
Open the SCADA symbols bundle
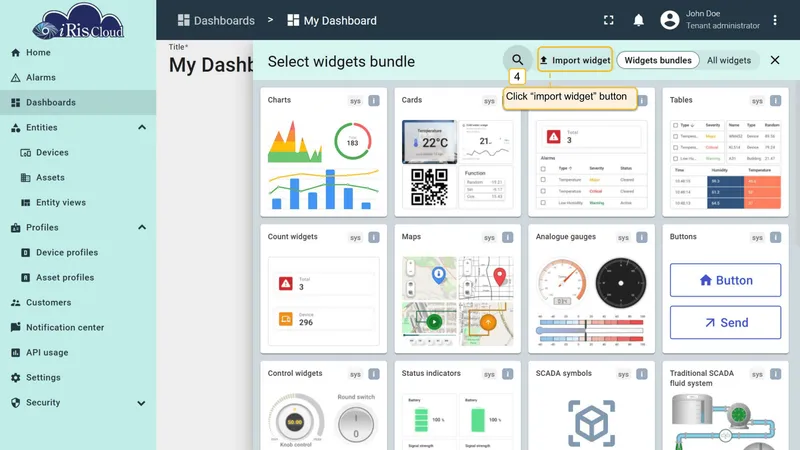click(591, 406)
